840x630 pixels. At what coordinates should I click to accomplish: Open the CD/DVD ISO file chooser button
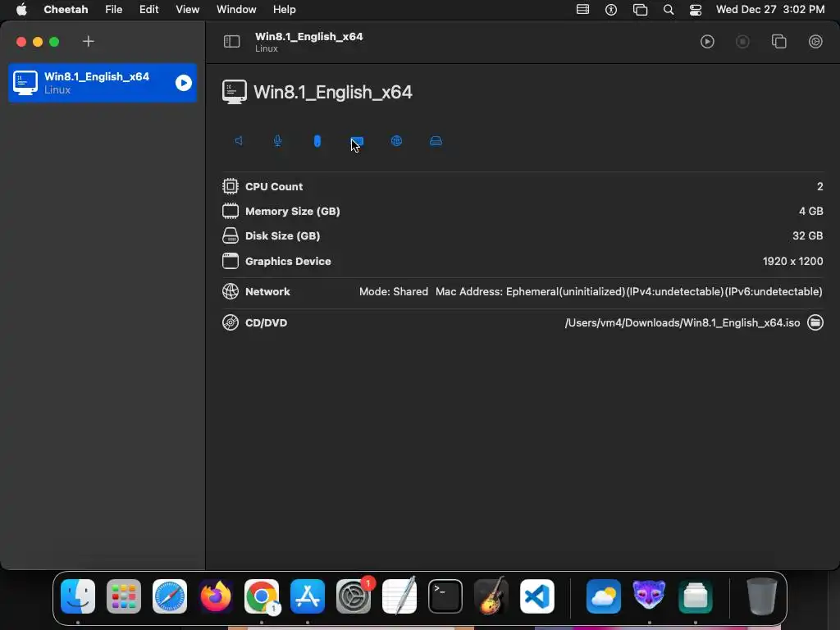pyautogui.click(x=815, y=322)
